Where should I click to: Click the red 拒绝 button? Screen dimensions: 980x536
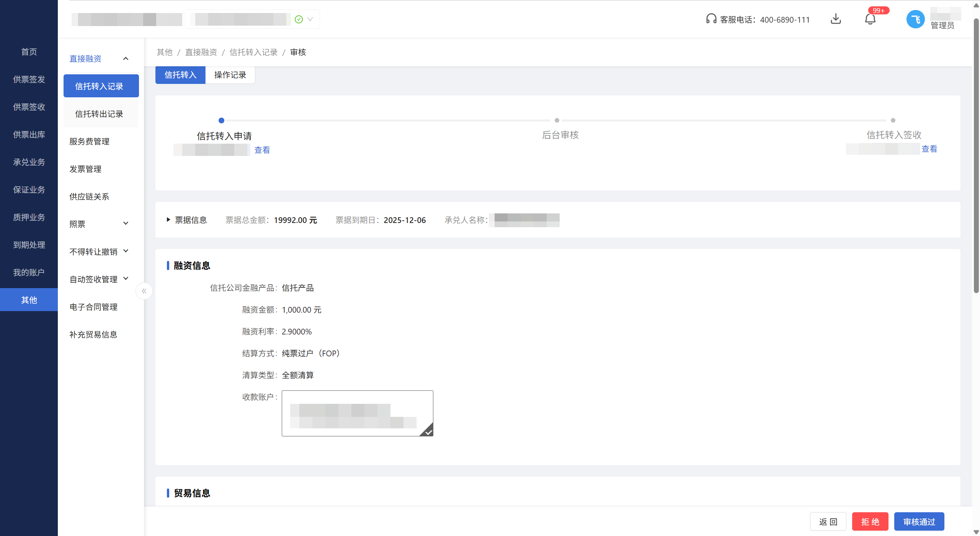pyautogui.click(x=870, y=522)
